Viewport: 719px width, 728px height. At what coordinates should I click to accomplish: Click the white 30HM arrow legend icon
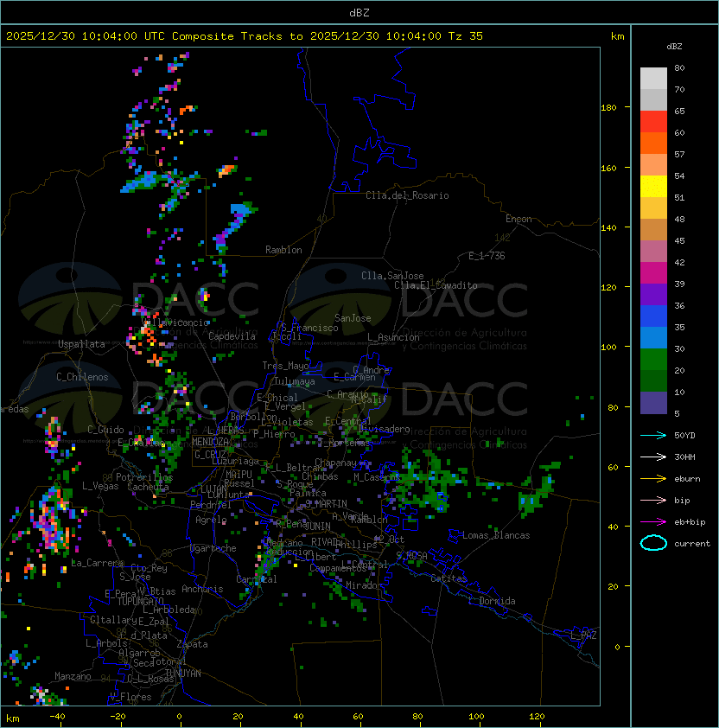point(653,457)
